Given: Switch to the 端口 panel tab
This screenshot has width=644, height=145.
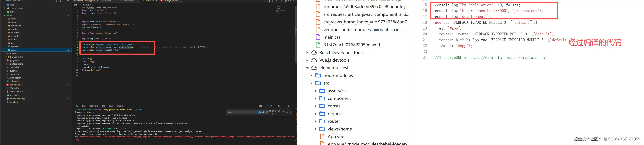Looking at the screenshot, I should pos(111,106).
